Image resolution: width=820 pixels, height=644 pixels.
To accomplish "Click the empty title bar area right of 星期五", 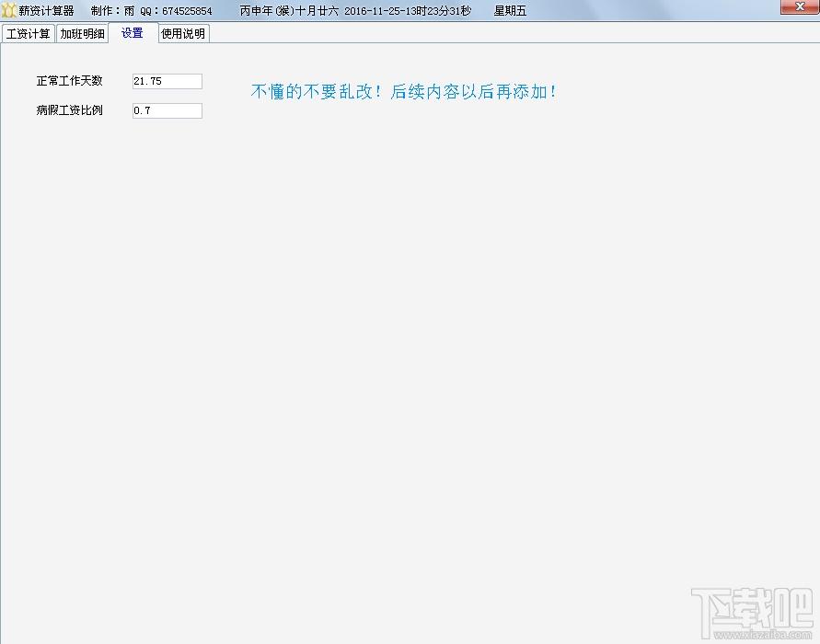I will pos(653,10).
